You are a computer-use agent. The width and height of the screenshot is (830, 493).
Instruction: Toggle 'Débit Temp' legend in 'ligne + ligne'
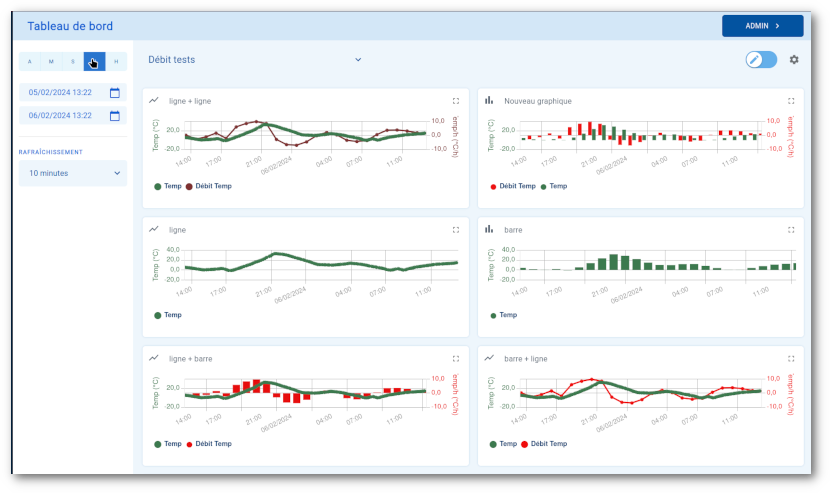click(209, 186)
